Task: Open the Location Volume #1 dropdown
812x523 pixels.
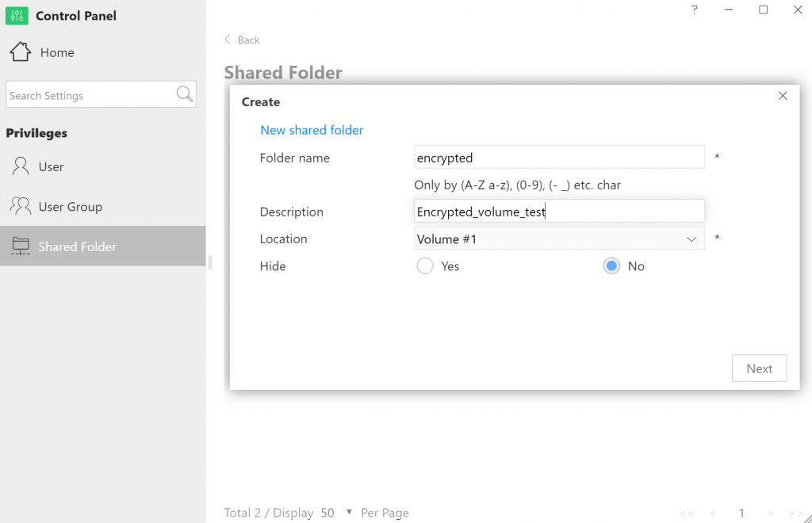Action: (x=559, y=239)
